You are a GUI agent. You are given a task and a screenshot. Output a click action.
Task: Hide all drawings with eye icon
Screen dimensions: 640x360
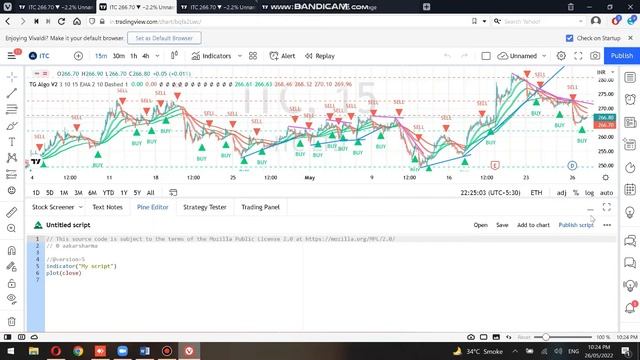(x=12, y=299)
